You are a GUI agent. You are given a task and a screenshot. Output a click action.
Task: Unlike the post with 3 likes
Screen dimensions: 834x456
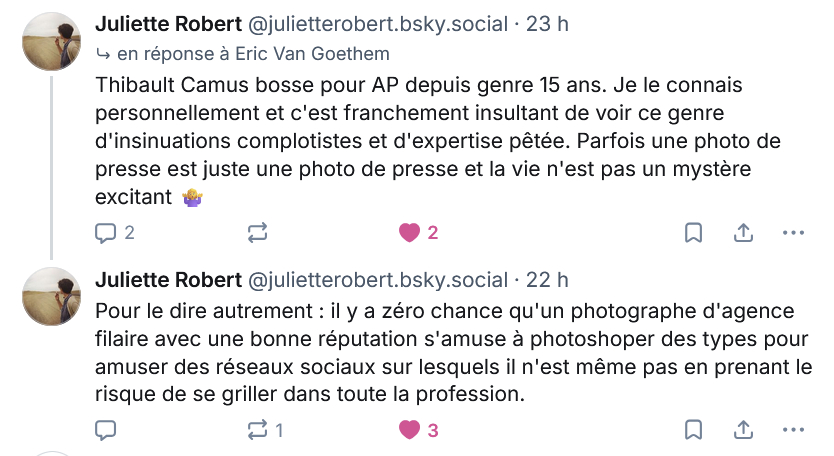[x=408, y=430]
